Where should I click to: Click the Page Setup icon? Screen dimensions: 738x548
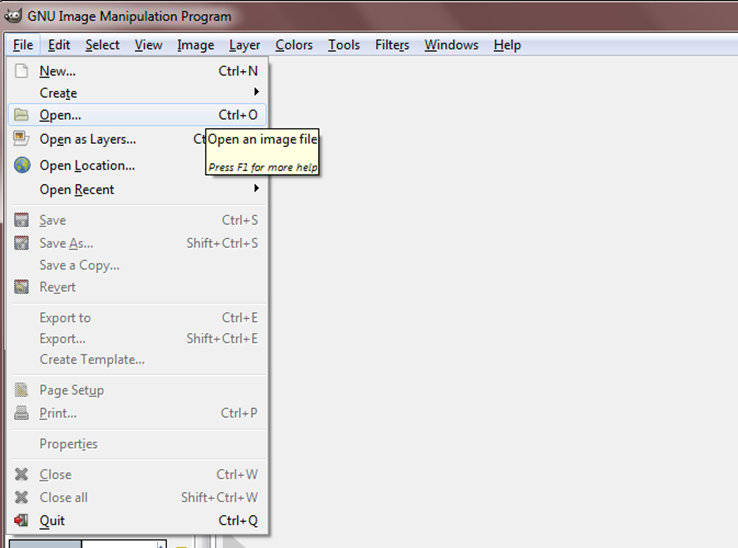click(21, 390)
